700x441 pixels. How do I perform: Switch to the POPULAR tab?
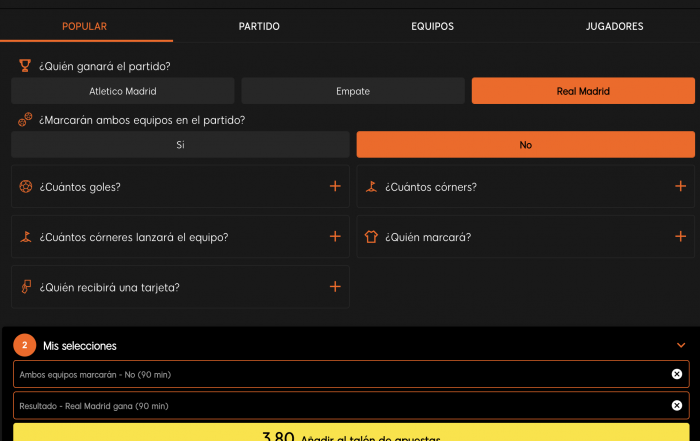tap(84, 26)
